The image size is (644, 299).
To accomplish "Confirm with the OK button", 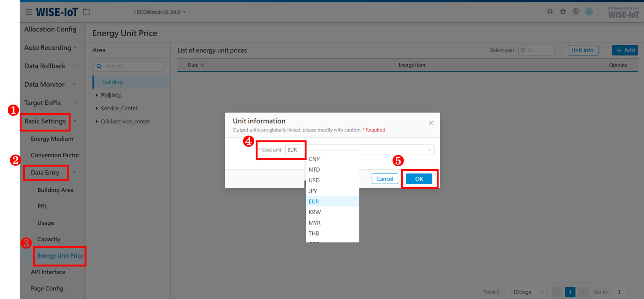I will click(x=419, y=179).
